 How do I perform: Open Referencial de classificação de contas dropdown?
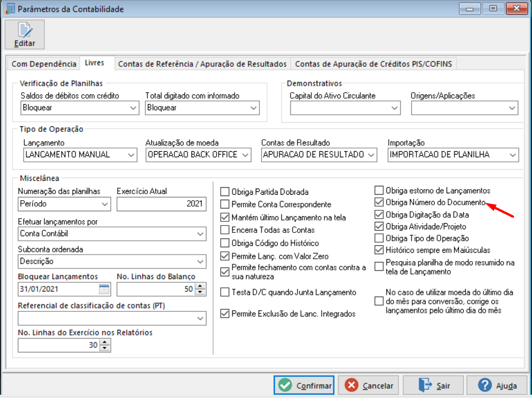pyautogui.click(x=200, y=319)
